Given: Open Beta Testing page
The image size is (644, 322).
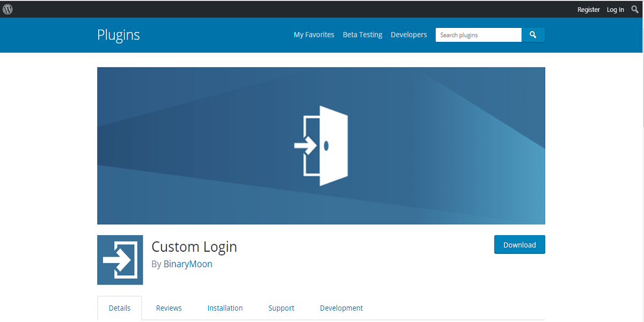Looking at the screenshot, I should 363,35.
